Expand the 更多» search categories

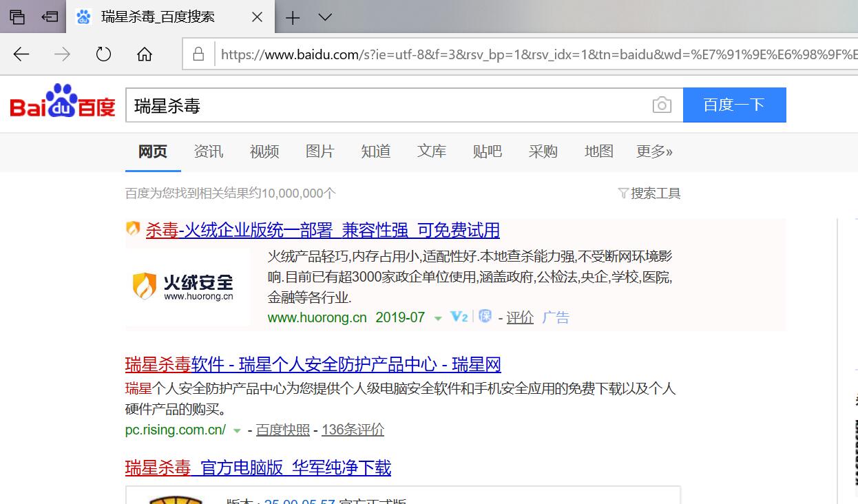[x=655, y=151]
